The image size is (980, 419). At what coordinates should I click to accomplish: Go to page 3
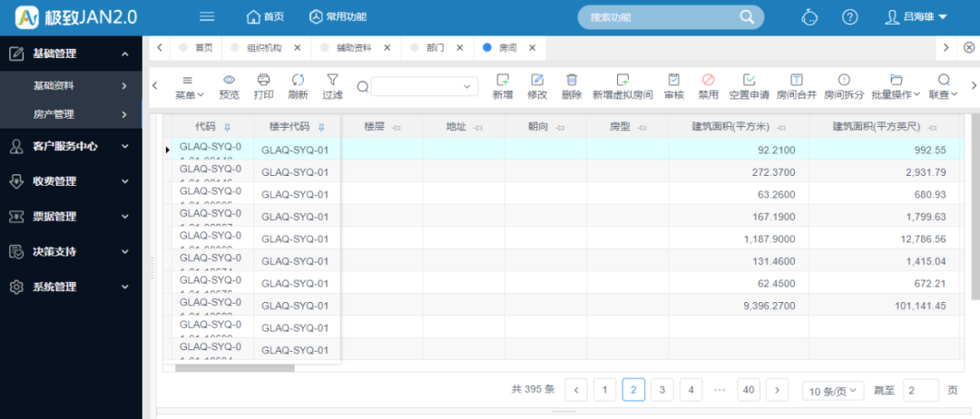[661, 390]
